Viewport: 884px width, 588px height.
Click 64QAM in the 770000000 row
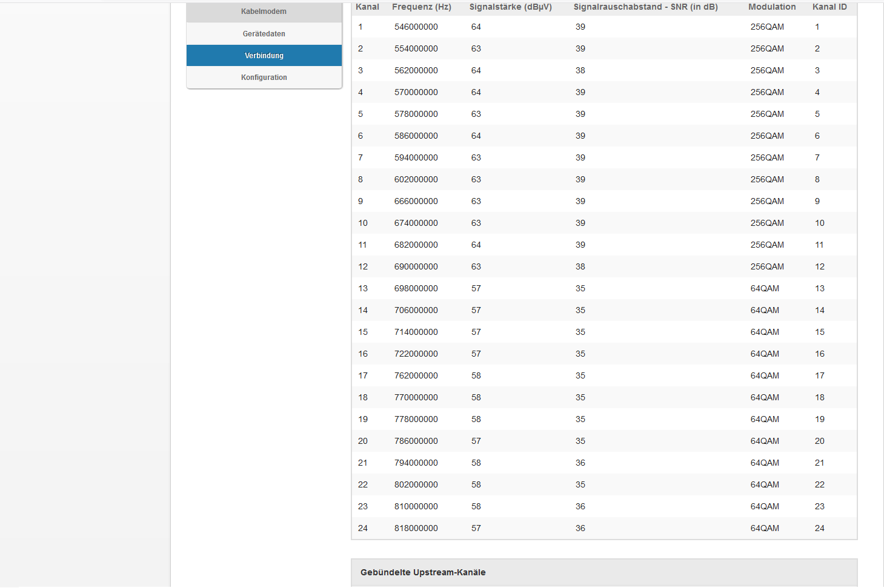click(x=765, y=397)
